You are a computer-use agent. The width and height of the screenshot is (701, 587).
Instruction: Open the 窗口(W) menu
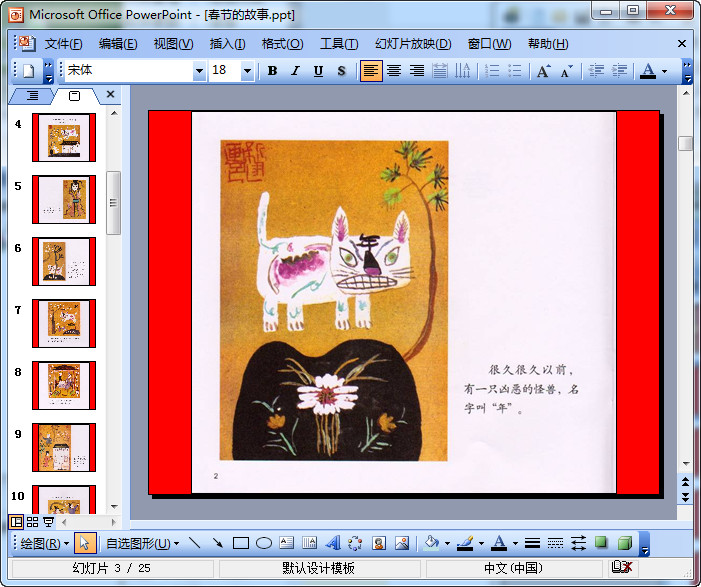[489, 44]
